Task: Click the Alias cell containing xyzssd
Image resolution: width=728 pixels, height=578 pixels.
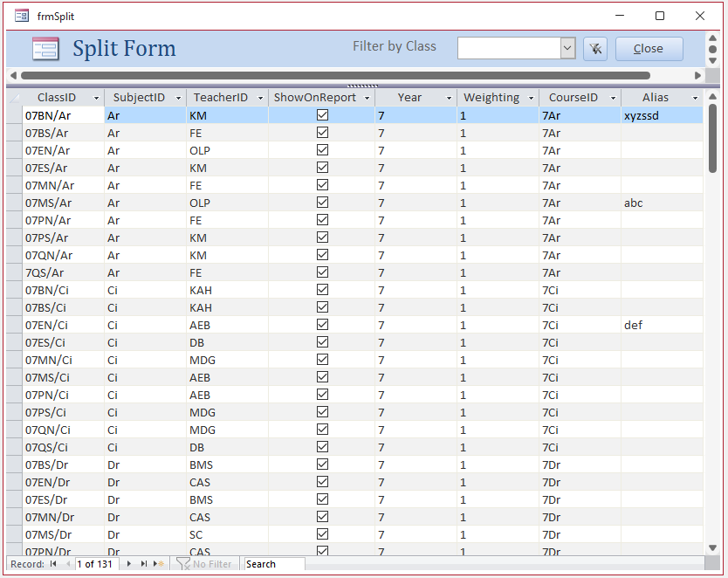Action: pyautogui.click(x=662, y=115)
